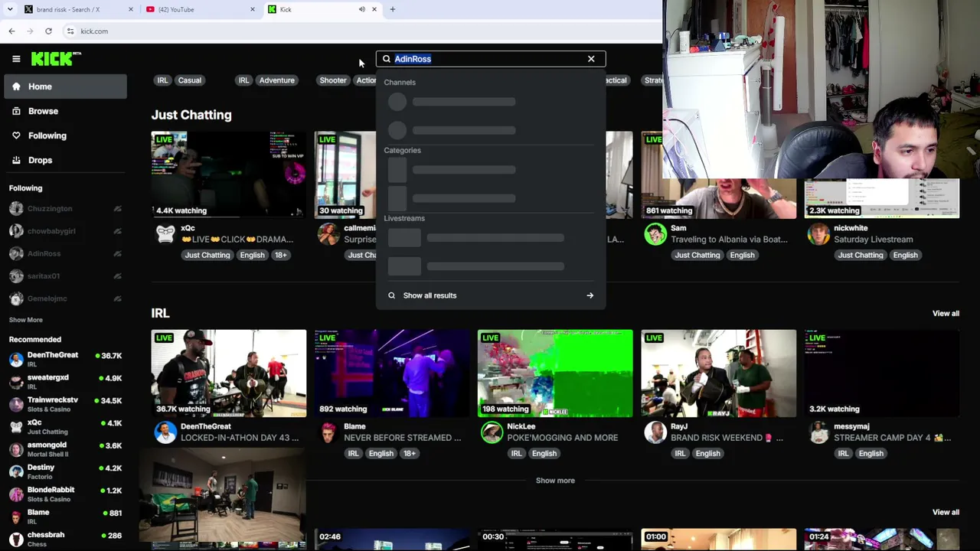Image resolution: width=980 pixels, height=551 pixels.
Task: Open Browse in the sidebar
Action: click(x=66, y=111)
